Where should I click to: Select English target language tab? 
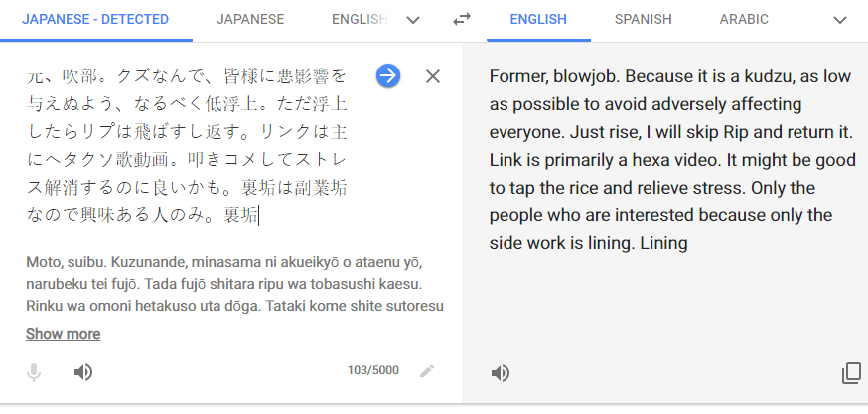tap(538, 20)
